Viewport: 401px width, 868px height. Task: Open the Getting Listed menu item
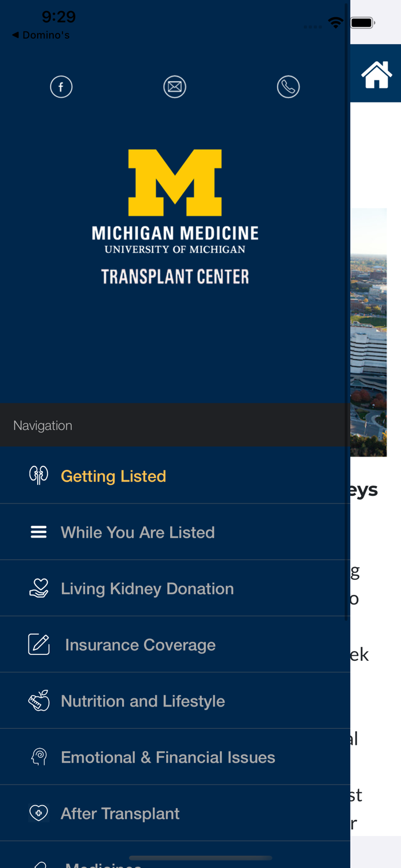pyautogui.click(x=113, y=475)
